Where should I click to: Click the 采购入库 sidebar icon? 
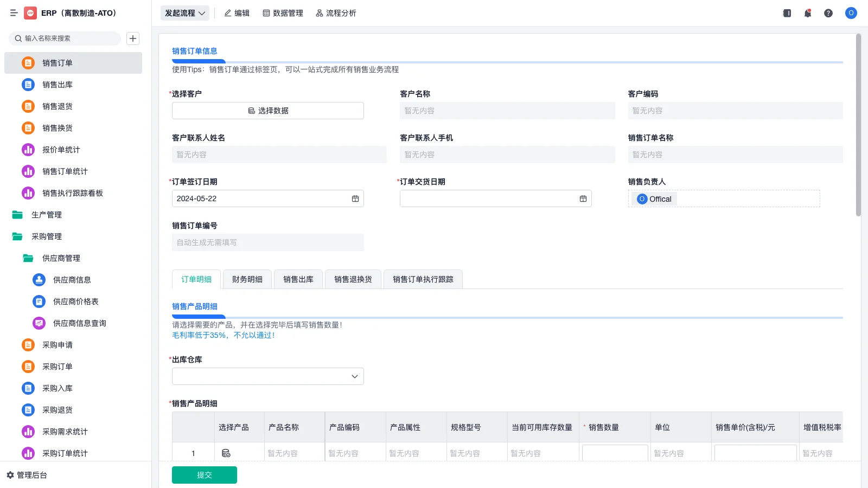[28, 388]
